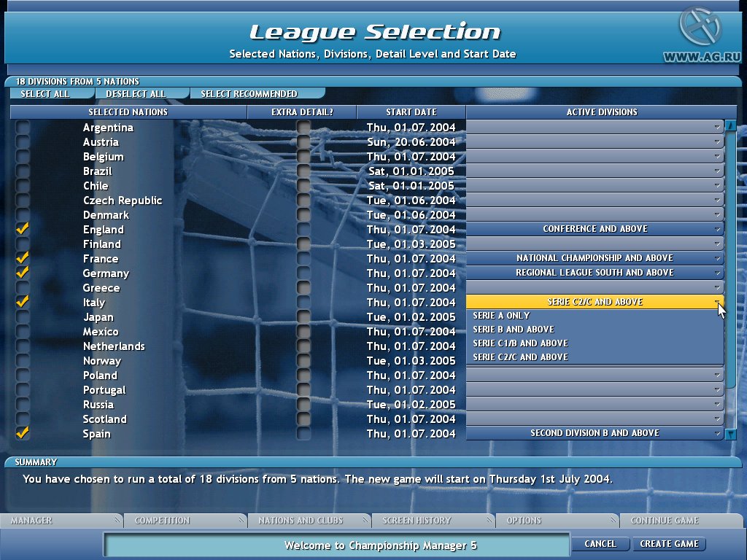Uncheck the Spain nation checkbox
This screenshot has width=747, height=560.
pyautogui.click(x=22, y=433)
